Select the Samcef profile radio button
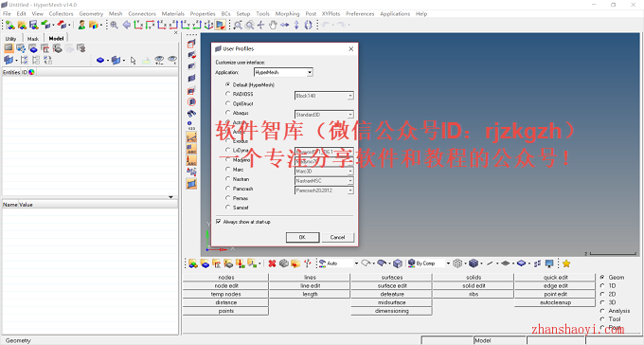This screenshot has width=644, height=345. (227, 207)
